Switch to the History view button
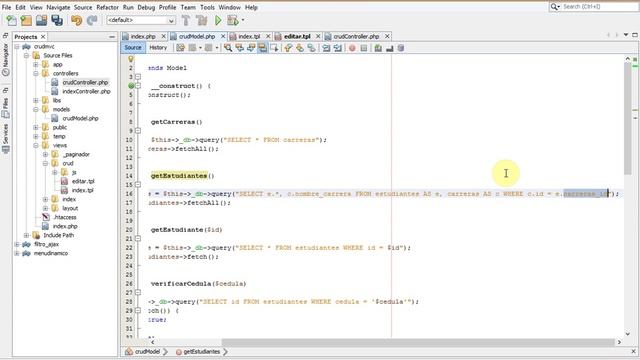640x360 pixels. click(158, 48)
